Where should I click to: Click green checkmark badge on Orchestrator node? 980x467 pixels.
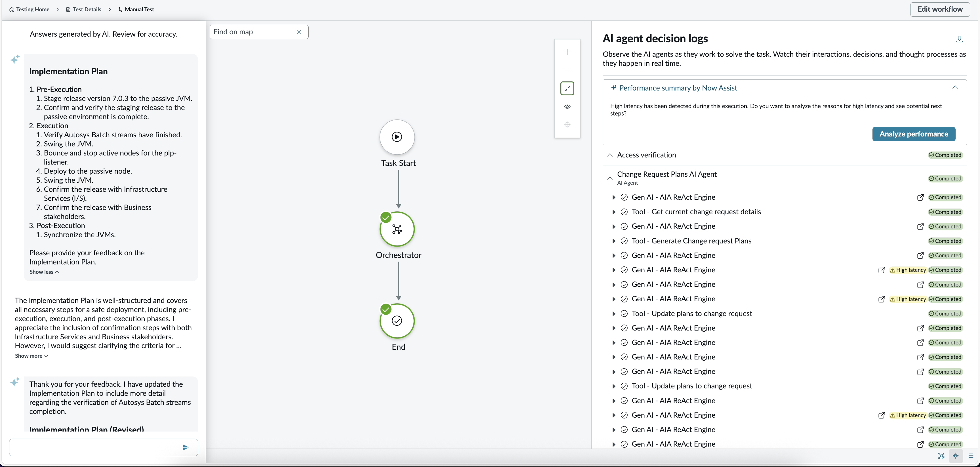tap(386, 218)
